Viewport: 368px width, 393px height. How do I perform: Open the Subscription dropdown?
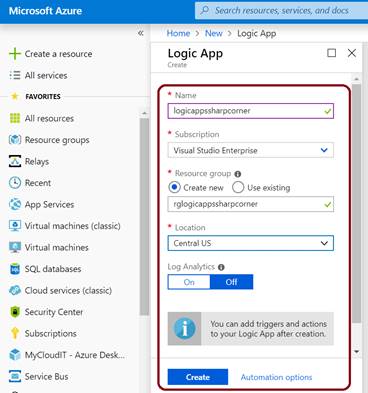tap(250, 150)
